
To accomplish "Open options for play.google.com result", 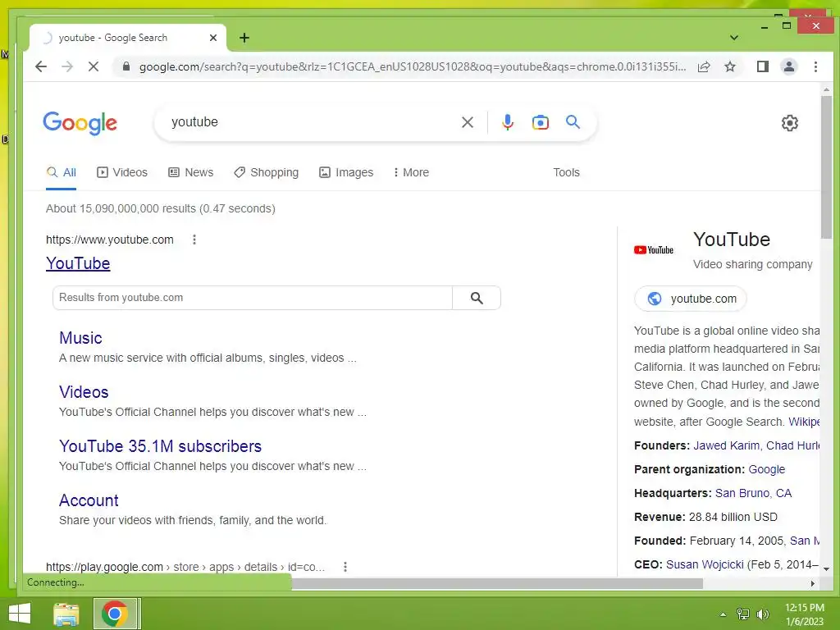I will click(x=345, y=567).
